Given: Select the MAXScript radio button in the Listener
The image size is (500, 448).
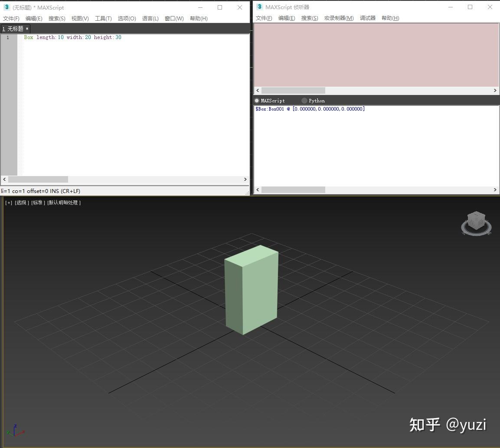Looking at the screenshot, I should [257, 100].
